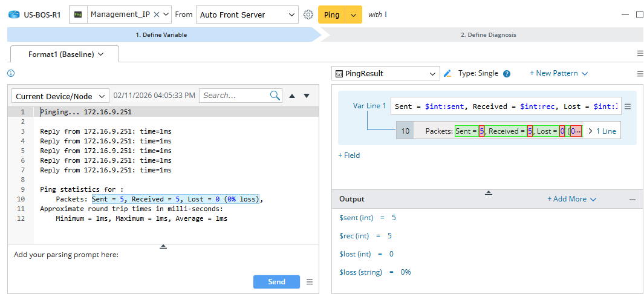Open the menu icon beside Send button
This screenshot has height=294, width=644.
pos(310,282)
